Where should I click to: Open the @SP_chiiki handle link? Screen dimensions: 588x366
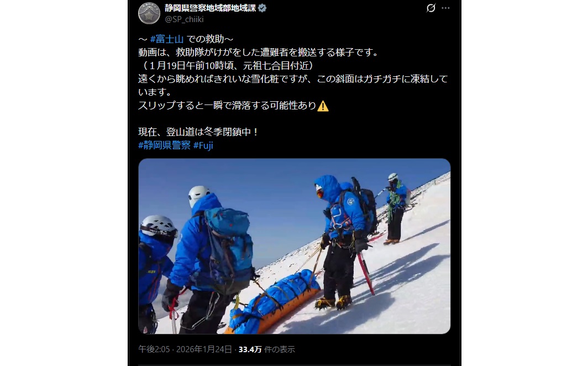pyautogui.click(x=184, y=19)
